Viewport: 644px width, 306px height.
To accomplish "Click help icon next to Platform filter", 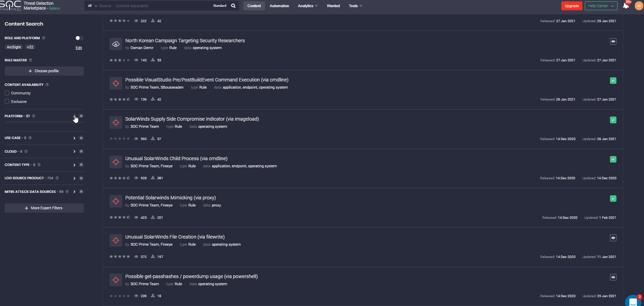I will pos(34,116).
